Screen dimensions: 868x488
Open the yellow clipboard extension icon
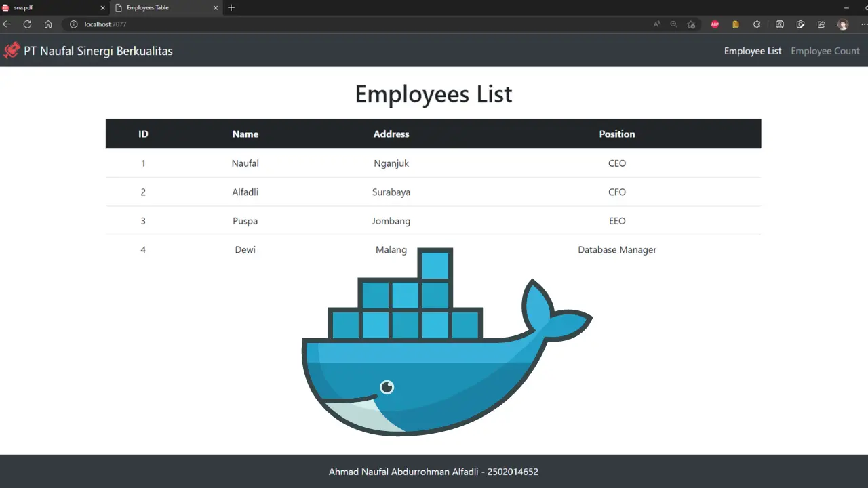tap(735, 24)
